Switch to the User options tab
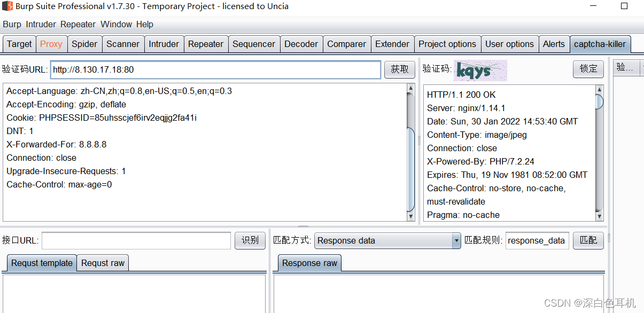Screen dimensions: 644x313 point(509,44)
